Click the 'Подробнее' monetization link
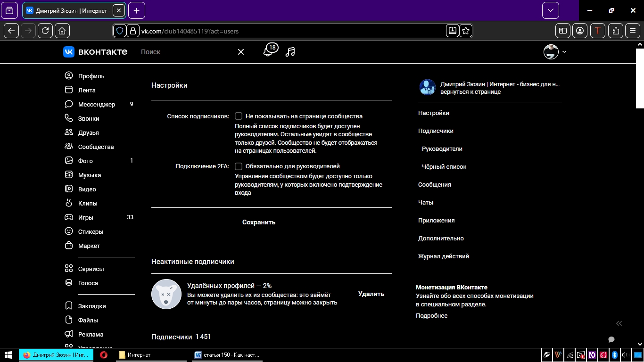Image resolution: width=644 pixels, height=362 pixels. coord(431,315)
